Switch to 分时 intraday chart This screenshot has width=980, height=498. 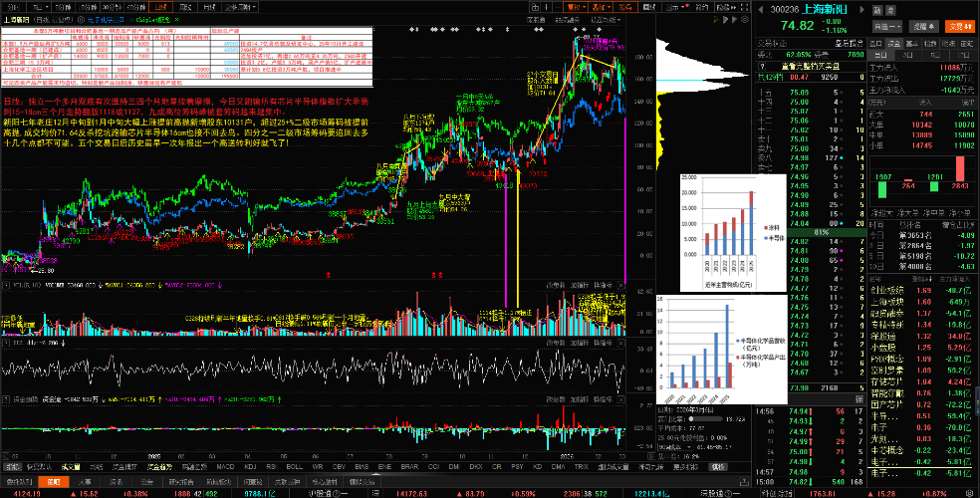(13, 7)
